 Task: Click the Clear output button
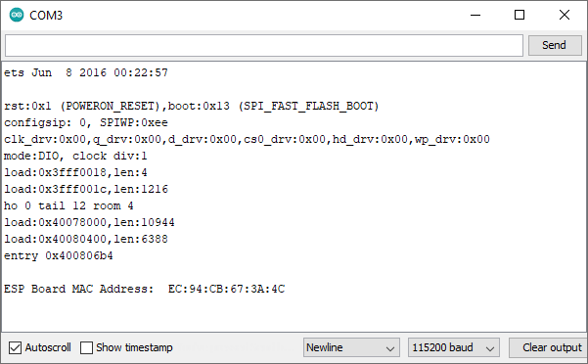point(549,347)
